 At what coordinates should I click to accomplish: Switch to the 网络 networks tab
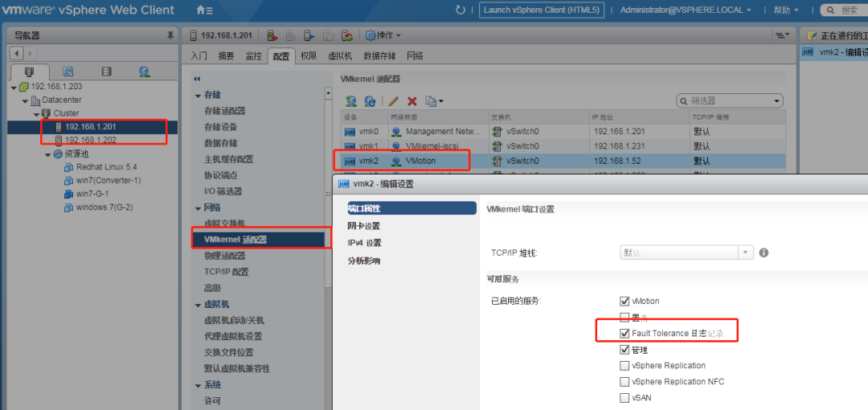pyautogui.click(x=415, y=56)
